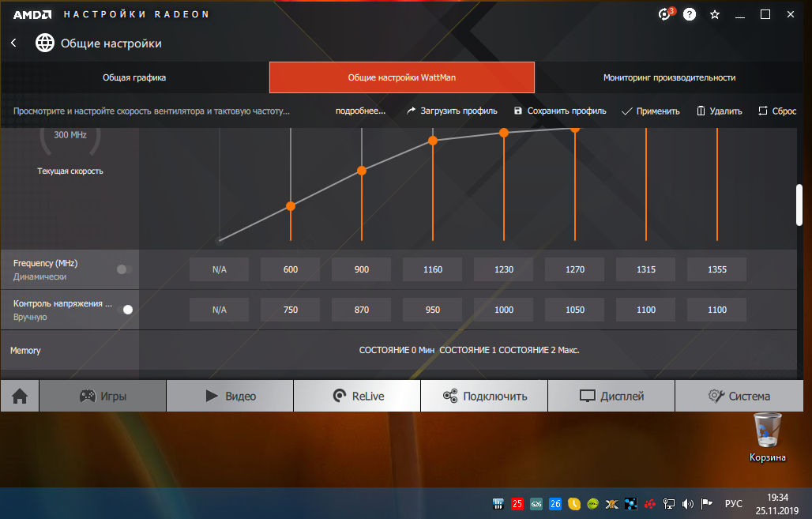The height and width of the screenshot is (519, 812).
Task: Click Удалить button
Action: coord(720,111)
